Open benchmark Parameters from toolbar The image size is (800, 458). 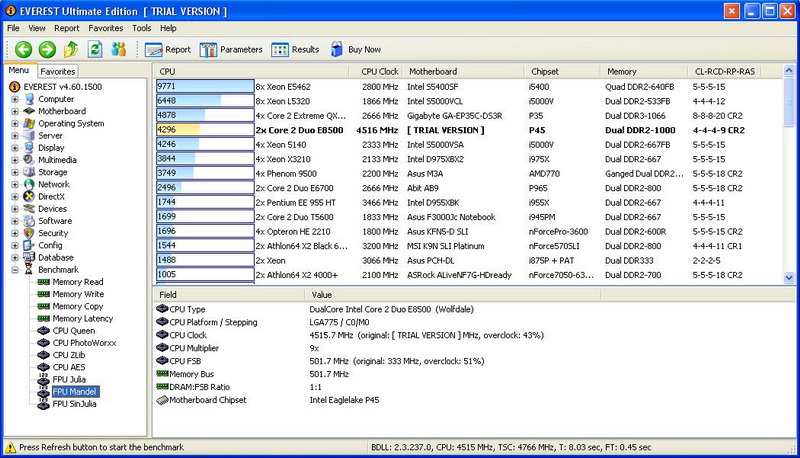231,49
